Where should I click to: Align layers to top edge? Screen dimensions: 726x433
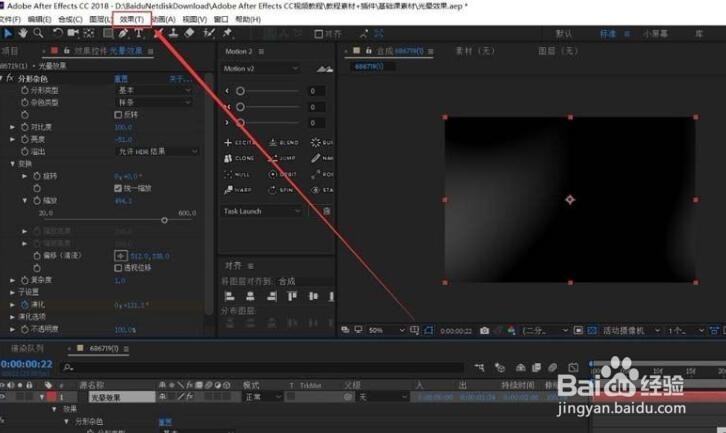(x=293, y=296)
